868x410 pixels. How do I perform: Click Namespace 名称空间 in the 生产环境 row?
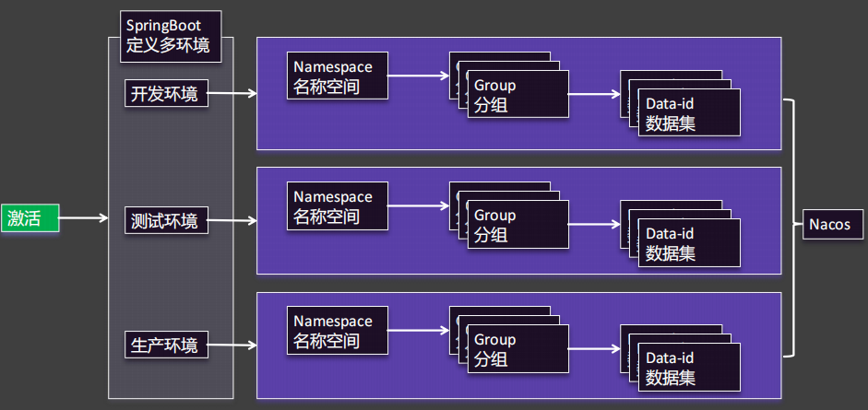(x=337, y=330)
